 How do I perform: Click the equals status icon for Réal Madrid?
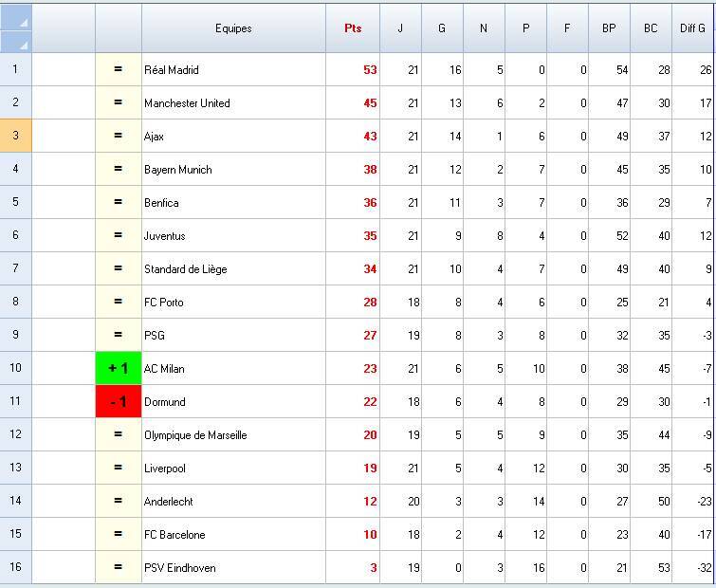pos(119,69)
